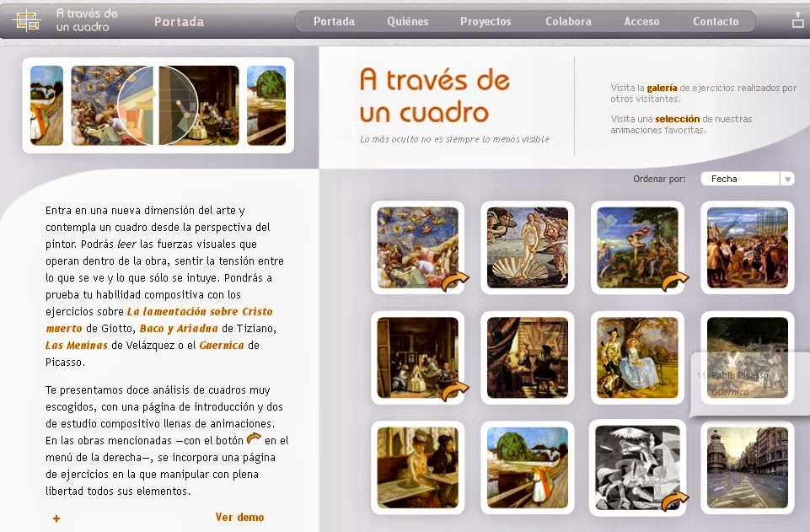
Task: Select the Guernica black-and-white thumbnail
Action: click(x=637, y=467)
